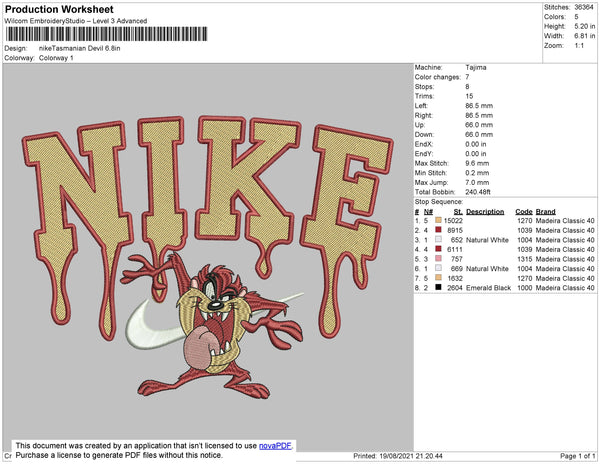600x464 pixels.
Task: Click the 'Production Worksheet' title
Action: [59, 9]
